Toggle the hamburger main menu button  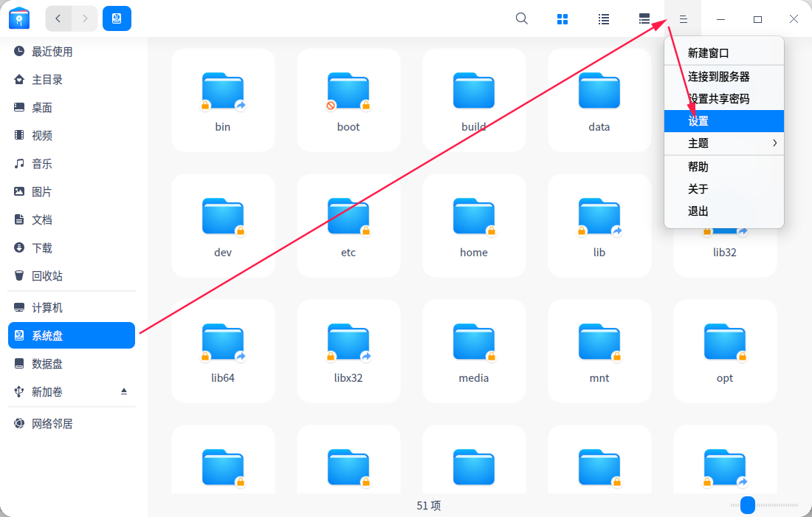pos(683,18)
